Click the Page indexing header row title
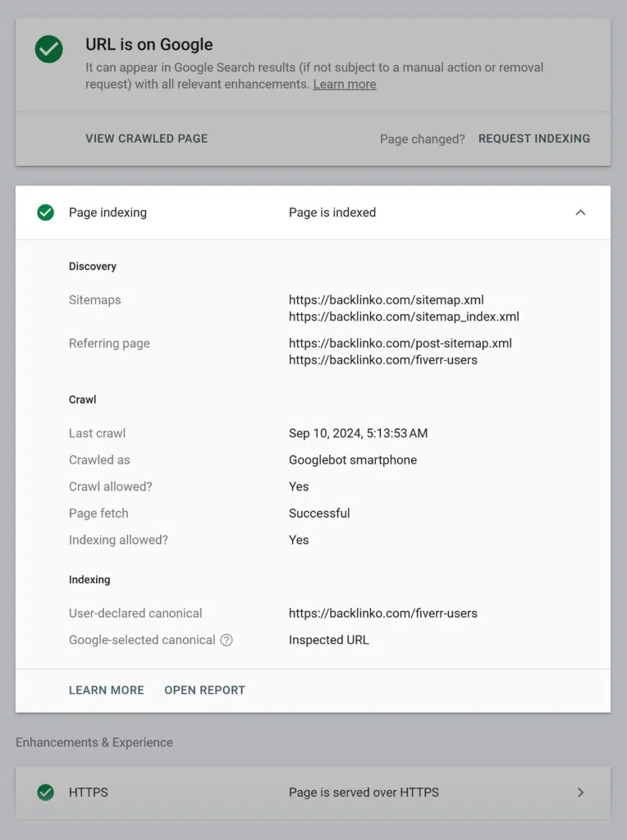This screenshot has height=840, width=627. pyautogui.click(x=108, y=212)
